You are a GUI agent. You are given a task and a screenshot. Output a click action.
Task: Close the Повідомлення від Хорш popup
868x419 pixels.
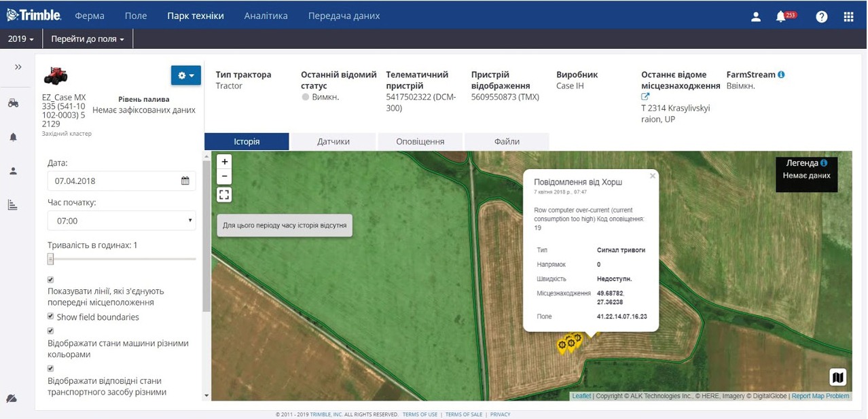point(652,177)
